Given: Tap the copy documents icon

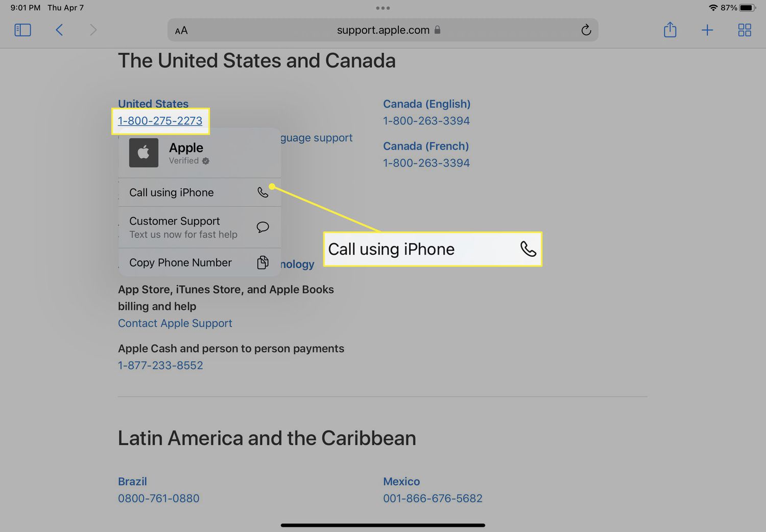Looking at the screenshot, I should [x=262, y=262].
